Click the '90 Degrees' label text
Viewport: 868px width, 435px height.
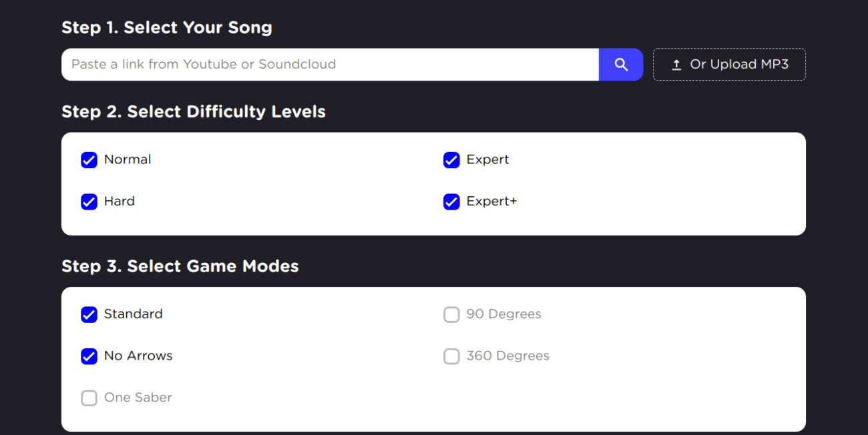(503, 314)
